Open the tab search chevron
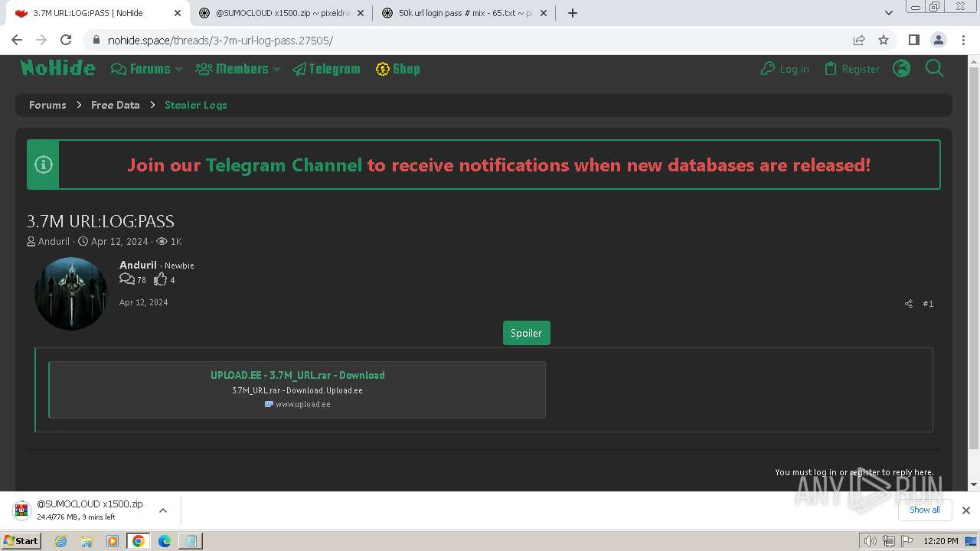980x551 pixels. [x=889, y=13]
